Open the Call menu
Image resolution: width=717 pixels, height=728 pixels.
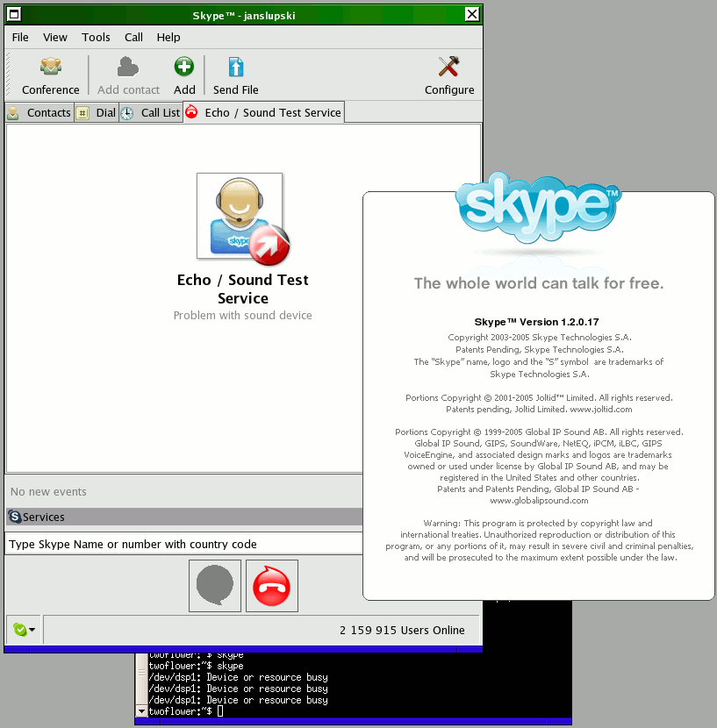point(133,37)
